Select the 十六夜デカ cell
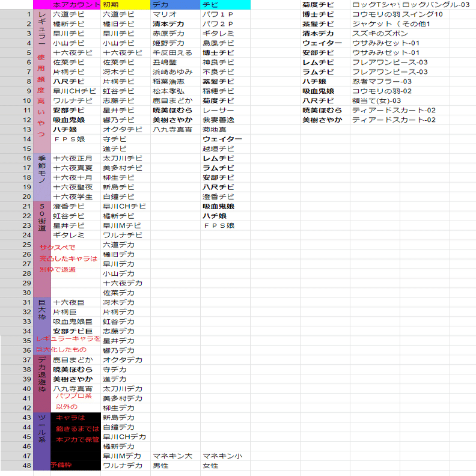 [x=126, y=284]
